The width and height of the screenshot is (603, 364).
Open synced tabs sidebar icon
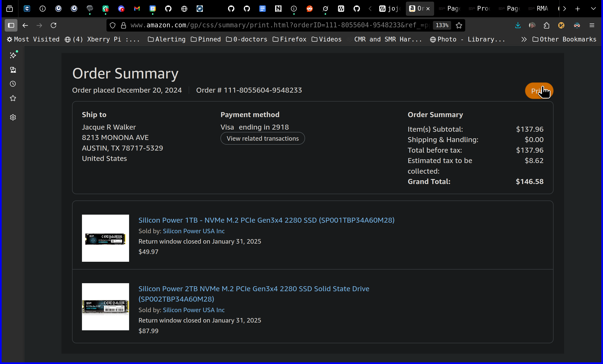[13, 70]
